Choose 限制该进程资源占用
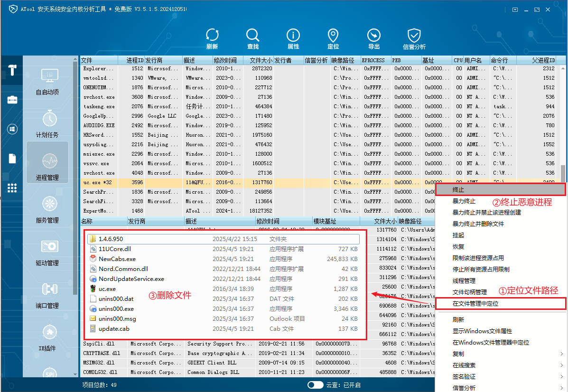568x392 pixels. pos(478,258)
